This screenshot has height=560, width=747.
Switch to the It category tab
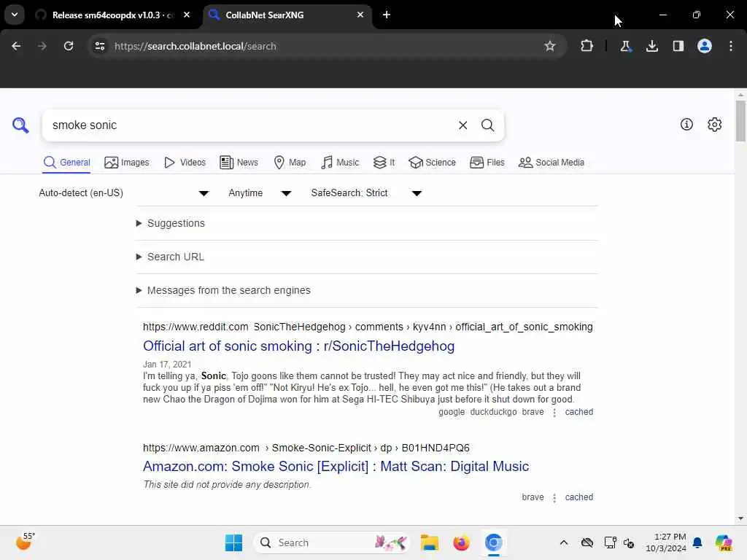coord(384,163)
